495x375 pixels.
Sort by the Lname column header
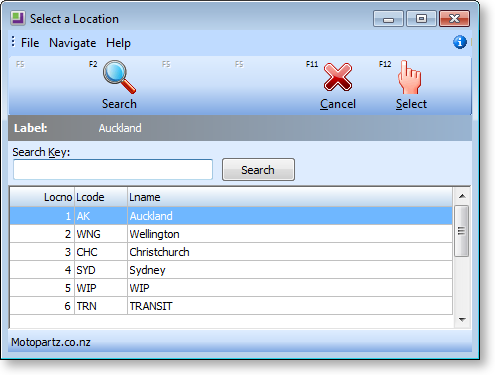point(290,197)
